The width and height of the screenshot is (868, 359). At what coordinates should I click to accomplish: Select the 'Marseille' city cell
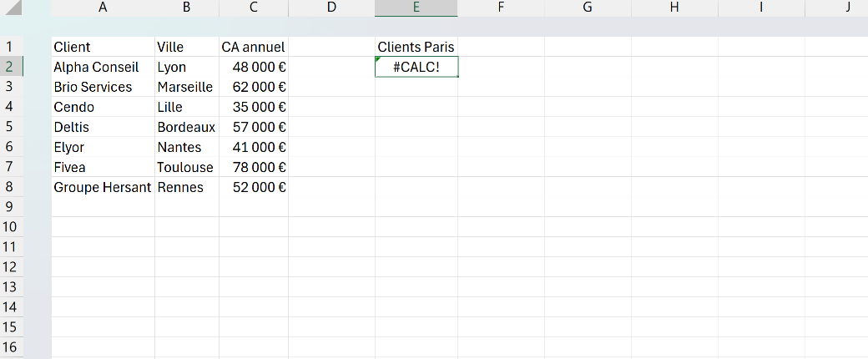[187, 87]
